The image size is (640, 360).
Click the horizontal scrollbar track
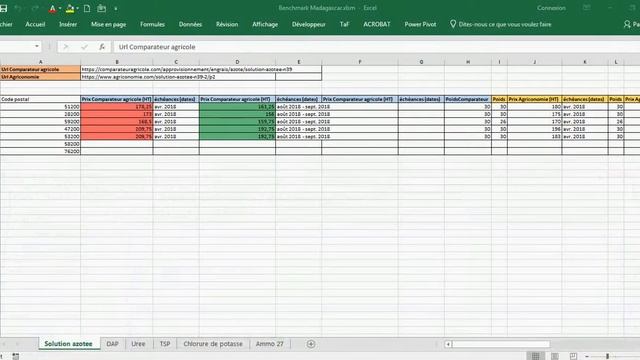[501, 344]
